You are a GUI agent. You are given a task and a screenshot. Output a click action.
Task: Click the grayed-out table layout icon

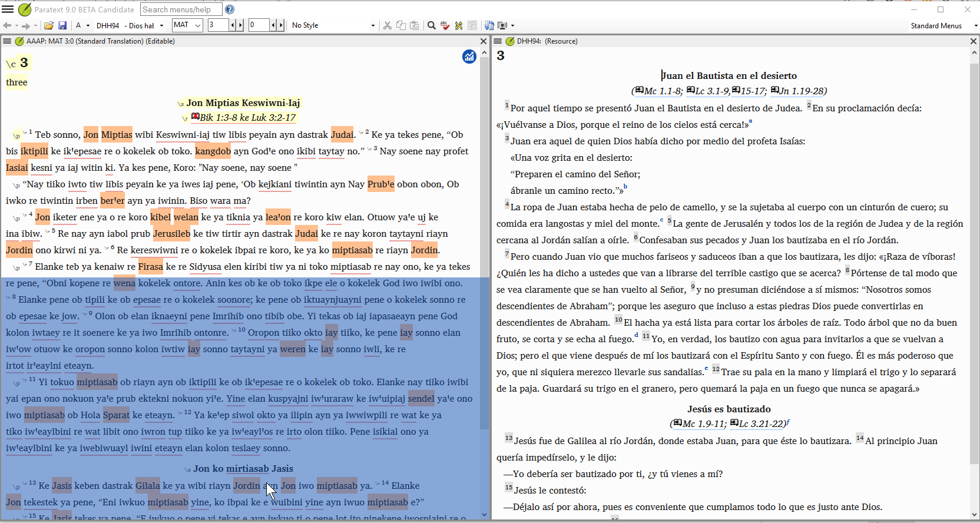point(472,25)
